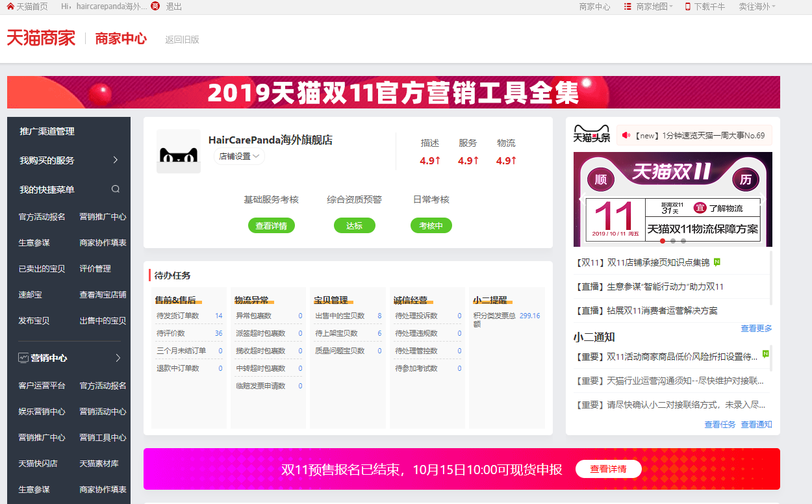
Task: Open 评价管理 shortcut
Action: tap(95, 268)
